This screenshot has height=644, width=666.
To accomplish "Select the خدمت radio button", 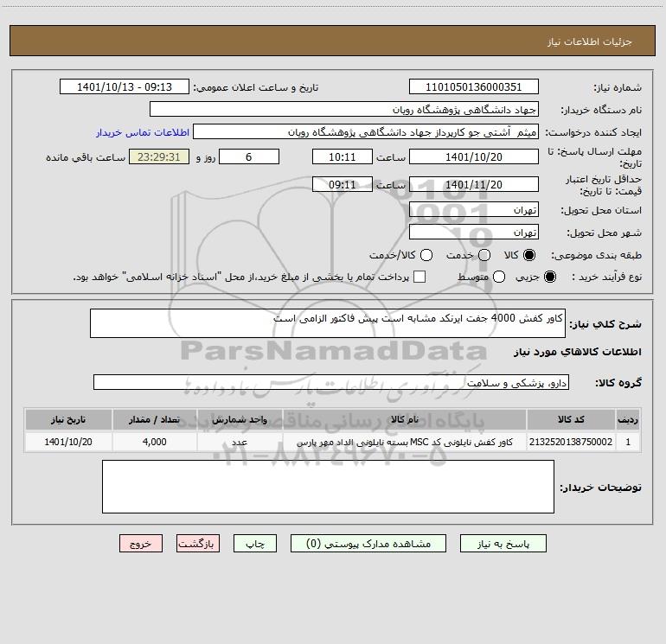I will point(484,255).
